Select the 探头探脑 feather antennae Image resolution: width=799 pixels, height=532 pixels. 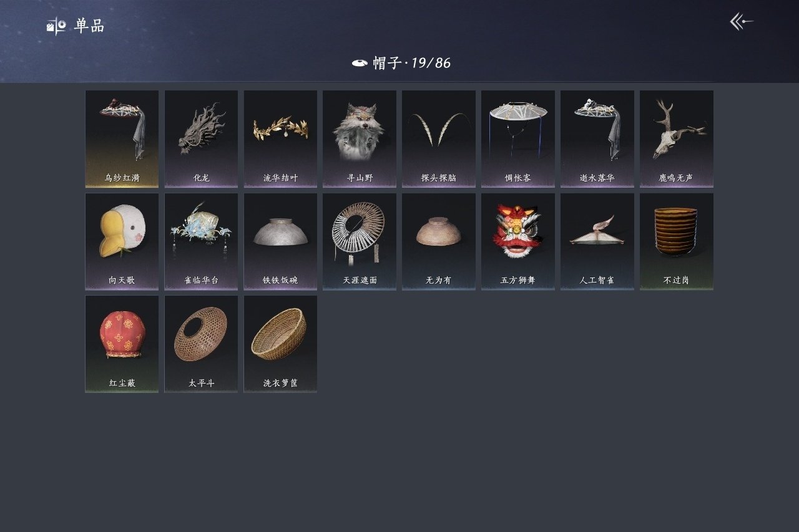(x=439, y=139)
